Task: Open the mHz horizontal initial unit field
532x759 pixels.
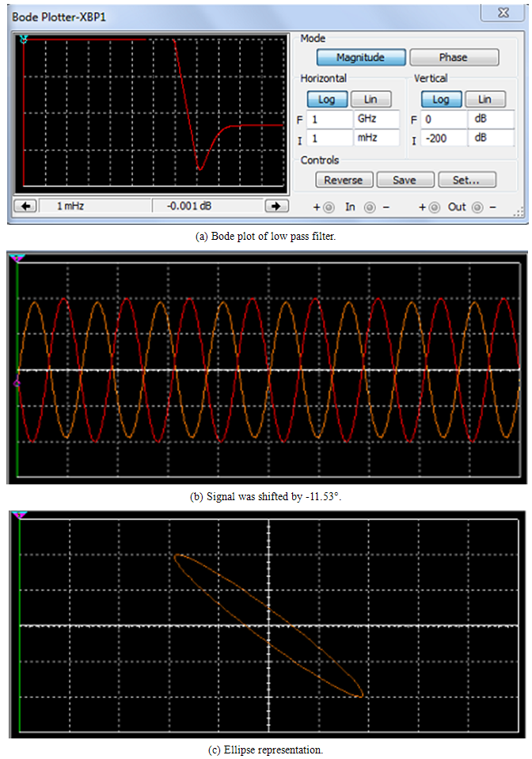Action: click(x=376, y=138)
